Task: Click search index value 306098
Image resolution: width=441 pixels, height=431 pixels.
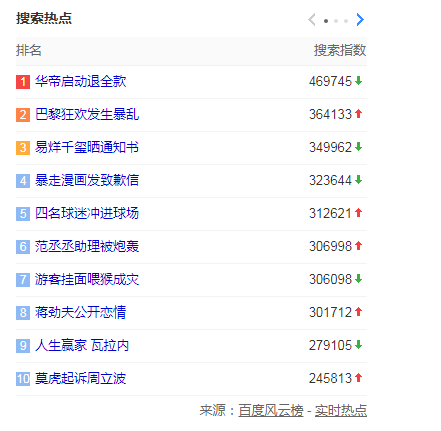Action: click(x=330, y=279)
